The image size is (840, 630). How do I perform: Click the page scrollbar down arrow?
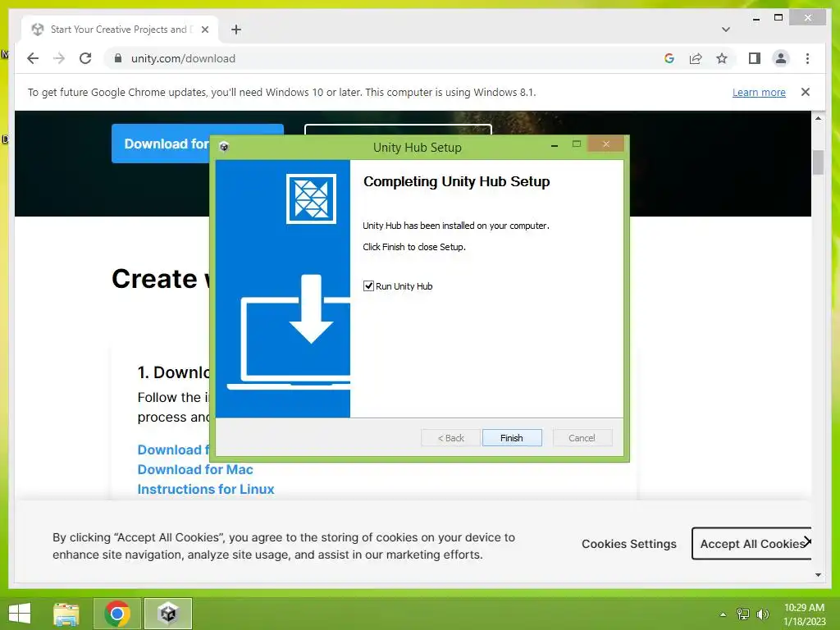(x=818, y=575)
